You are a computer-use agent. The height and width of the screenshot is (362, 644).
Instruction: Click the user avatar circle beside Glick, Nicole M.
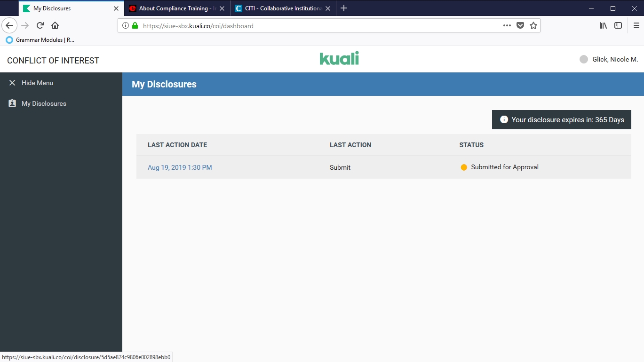583,59
